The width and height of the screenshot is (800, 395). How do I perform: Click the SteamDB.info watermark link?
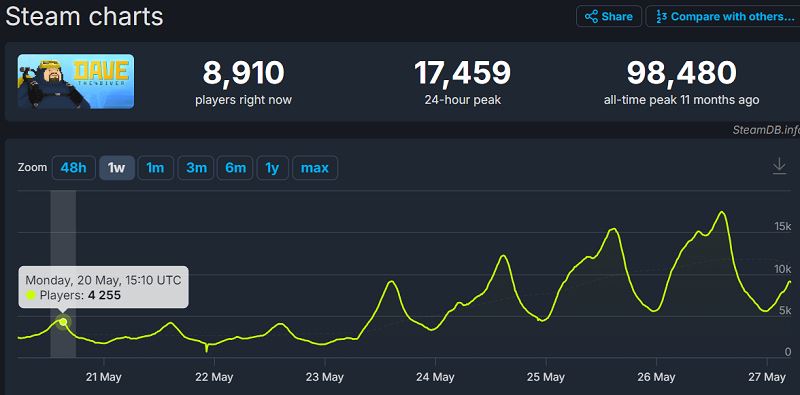[x=766, y=130]
